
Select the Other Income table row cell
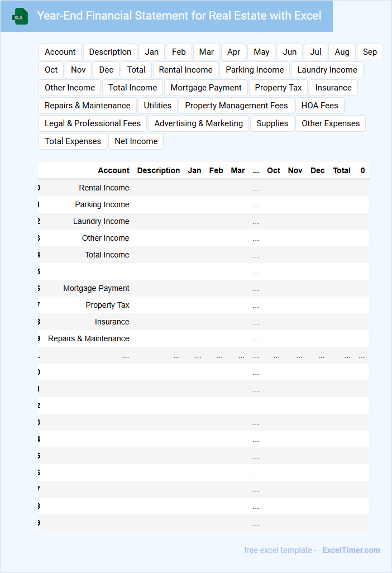pyautogui.click(x=106, y=238)
